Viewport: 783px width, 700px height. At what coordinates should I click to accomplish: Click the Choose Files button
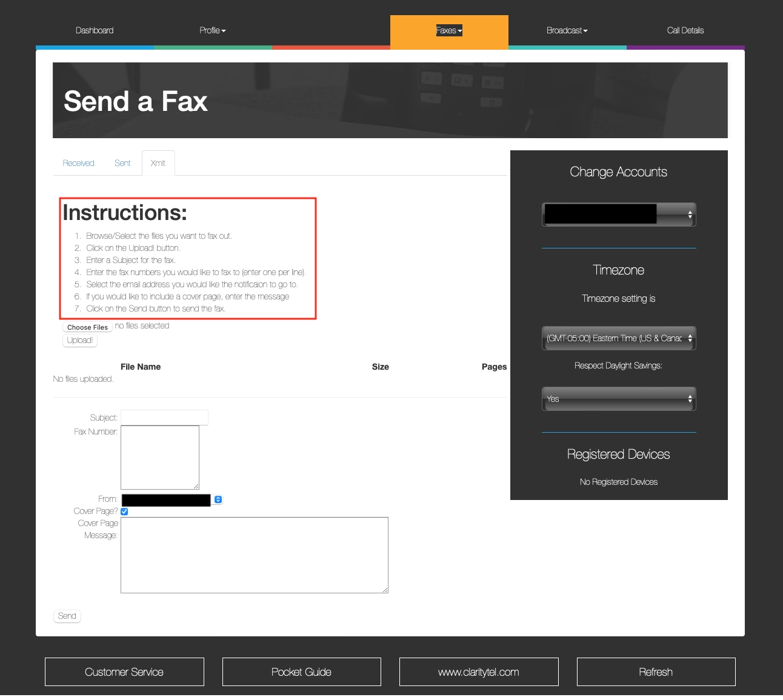point(87,327)
